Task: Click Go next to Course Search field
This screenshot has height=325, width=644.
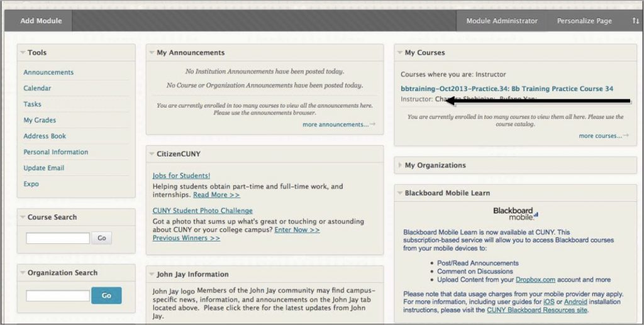Action: (x=101, y=238)
